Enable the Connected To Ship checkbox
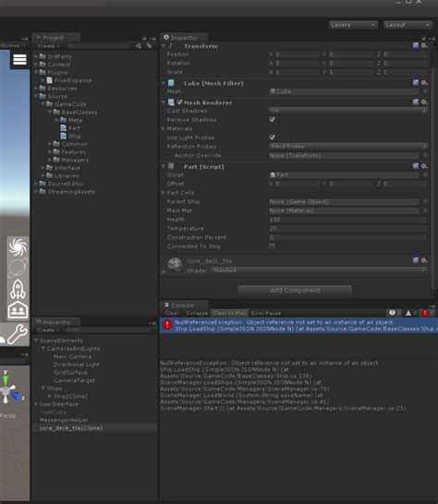This screenshot has height=504, width=438. click(272, 246)
